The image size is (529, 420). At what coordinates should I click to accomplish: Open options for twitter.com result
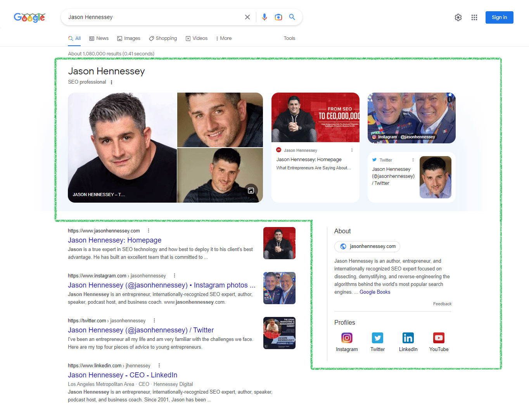(154, 320)
